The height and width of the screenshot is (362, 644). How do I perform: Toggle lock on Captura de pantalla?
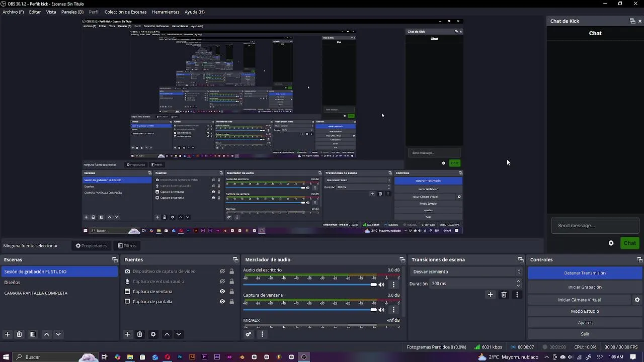[x=231, y=302]
